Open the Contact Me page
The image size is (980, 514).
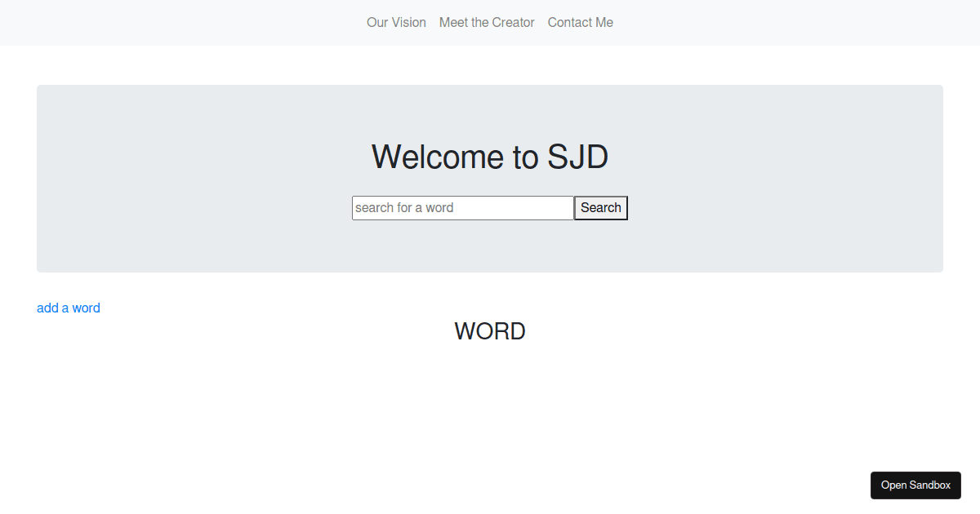tap(580, 23)
